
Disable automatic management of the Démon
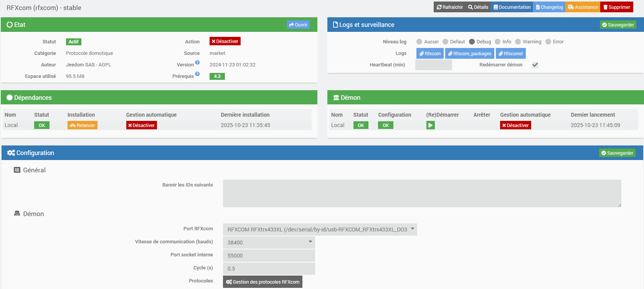[x=515, y=125]
